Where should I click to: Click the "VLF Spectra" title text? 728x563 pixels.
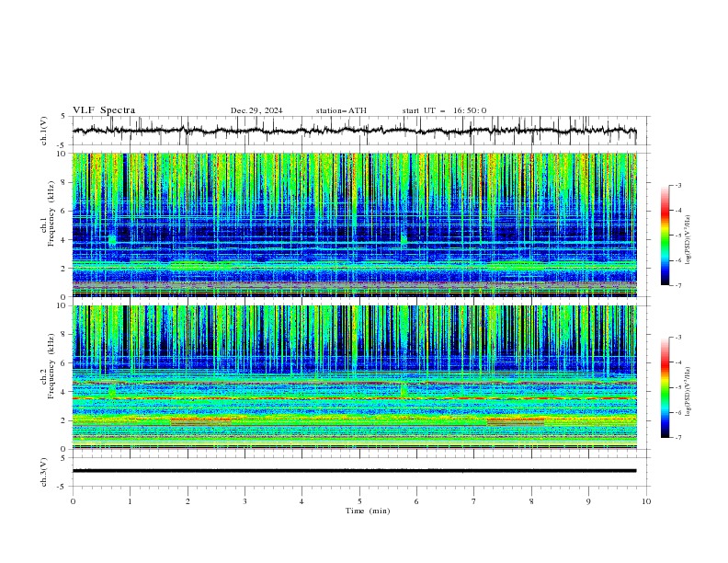click(104, 110)
